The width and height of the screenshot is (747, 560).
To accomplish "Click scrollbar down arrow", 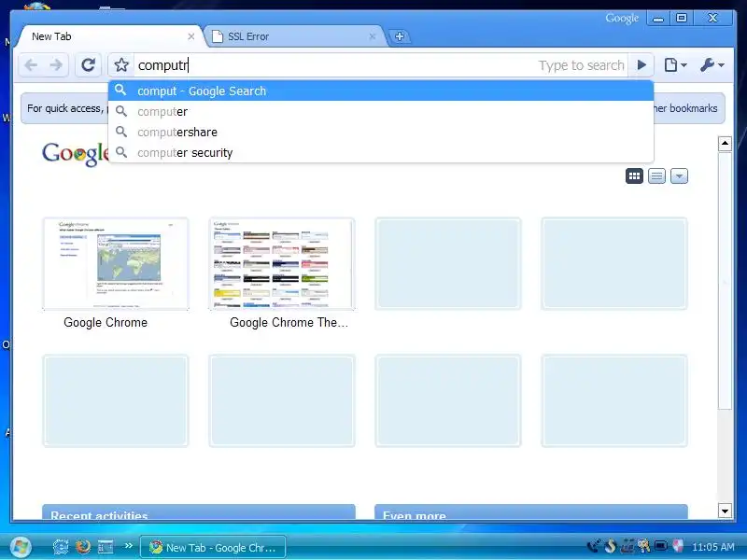I will coord(725,511).
